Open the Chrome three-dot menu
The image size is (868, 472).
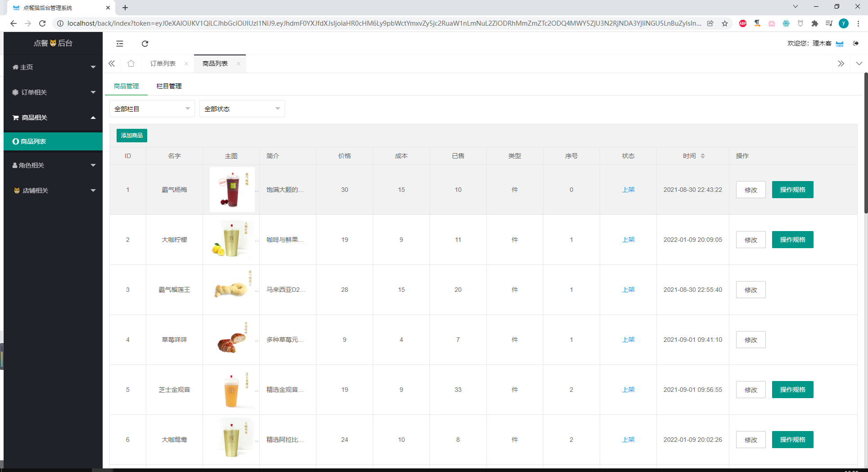pos(858,23)
